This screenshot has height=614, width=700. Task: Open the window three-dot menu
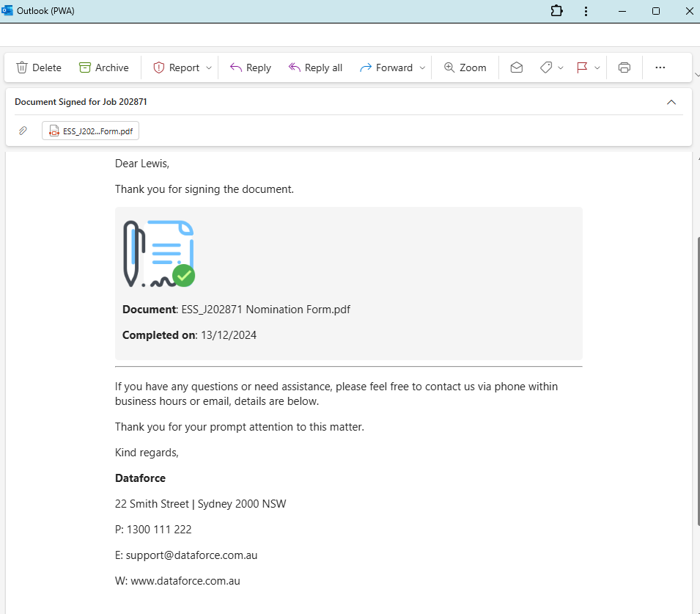coord(586,11)
